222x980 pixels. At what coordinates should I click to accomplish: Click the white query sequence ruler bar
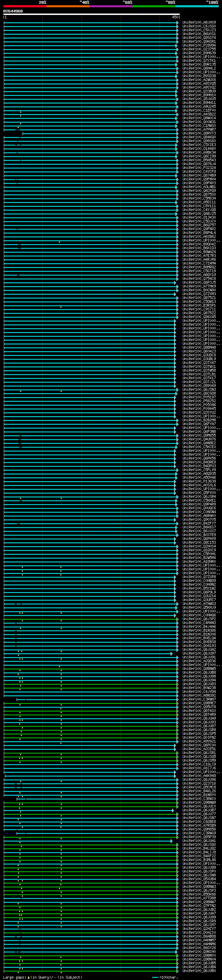(92, 15)
